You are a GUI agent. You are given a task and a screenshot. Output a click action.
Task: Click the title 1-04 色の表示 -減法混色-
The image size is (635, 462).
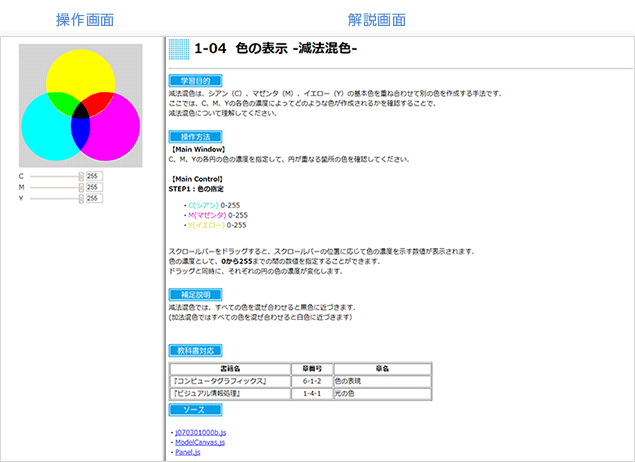point(275,49)
